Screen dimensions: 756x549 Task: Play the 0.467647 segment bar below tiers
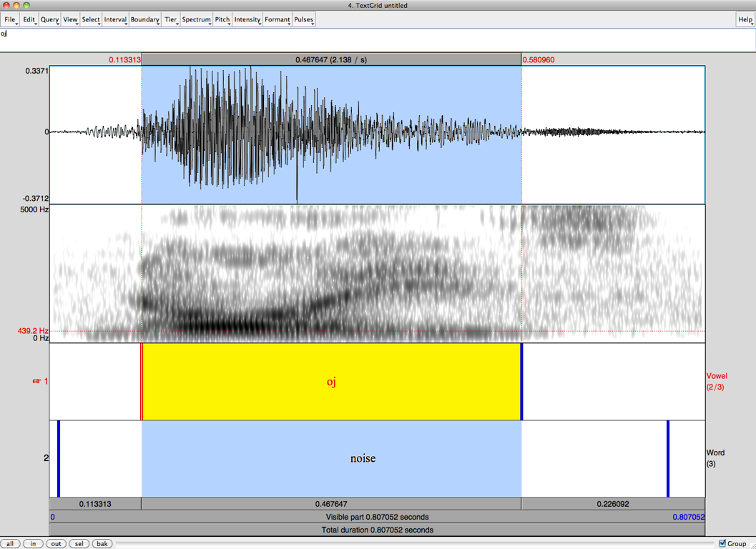(x=331, y=504)
